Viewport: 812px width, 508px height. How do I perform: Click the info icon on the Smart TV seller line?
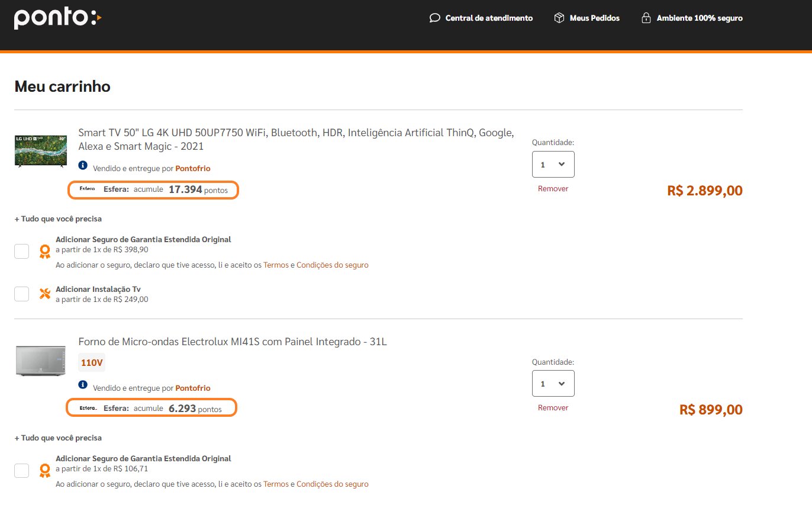pos(83,165)
